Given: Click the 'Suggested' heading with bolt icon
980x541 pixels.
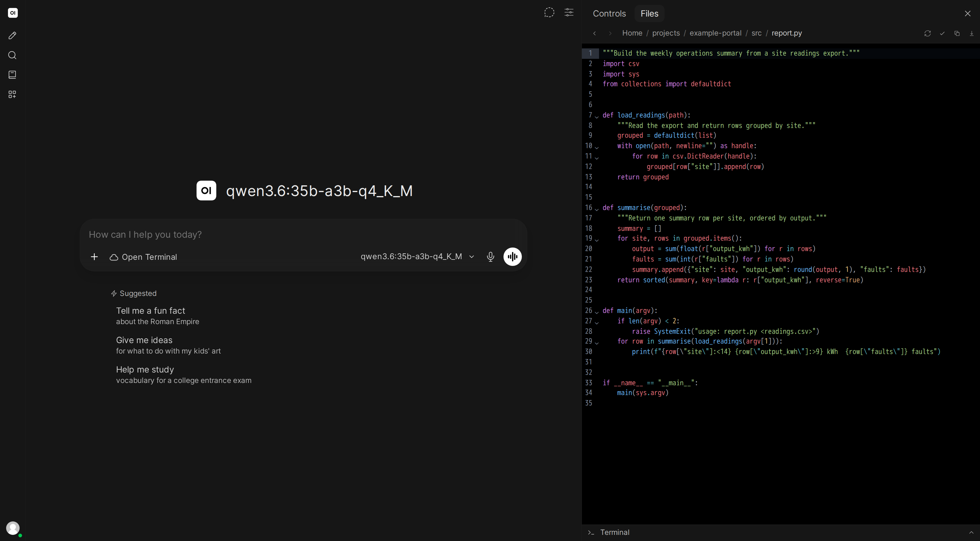Looking at the screenshot, I should [x=134, y=293].
